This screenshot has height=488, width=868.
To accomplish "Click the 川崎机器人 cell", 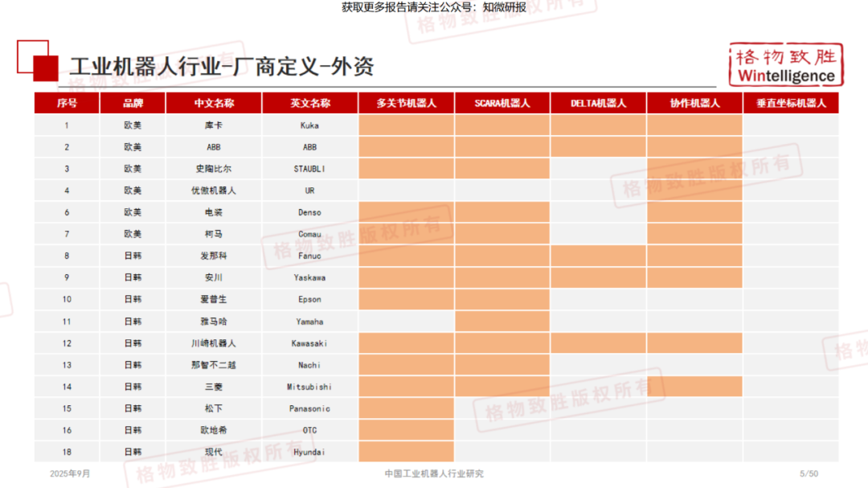I will tap(214, 343).
